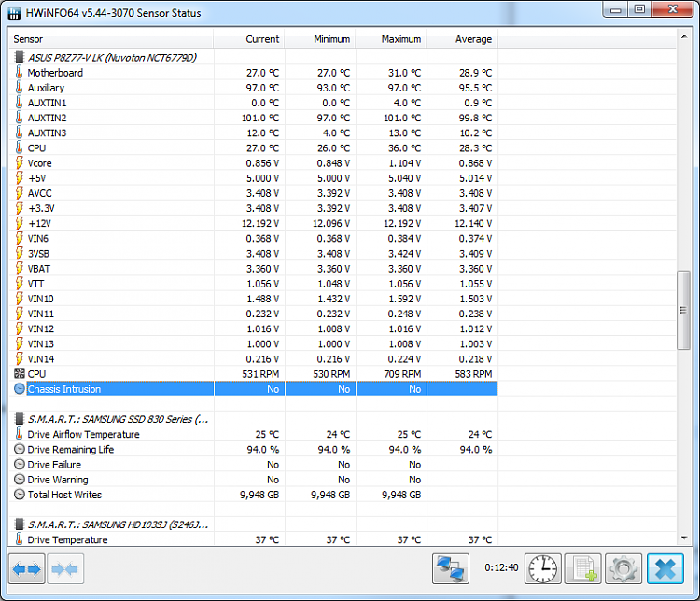
Task: Click the ASUS P8Z77-V LK chip icon
Action: pos(20,57)
